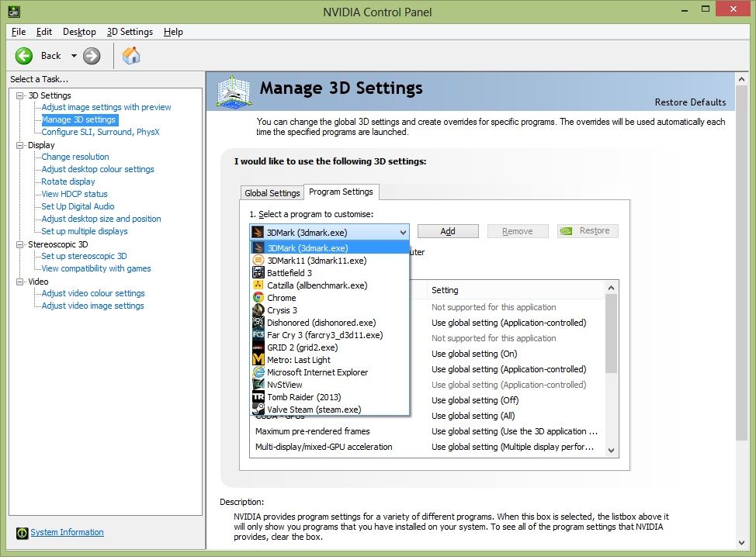Open the Back history dropdown arrow
The width and height of the screenshot is (756, 560).
tap(74, 56)
